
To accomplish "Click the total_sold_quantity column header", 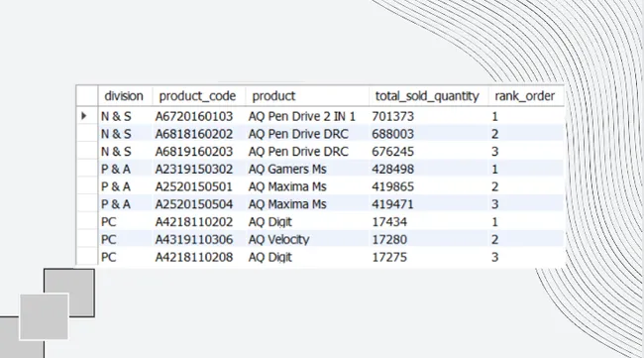I will pos(428,96).
